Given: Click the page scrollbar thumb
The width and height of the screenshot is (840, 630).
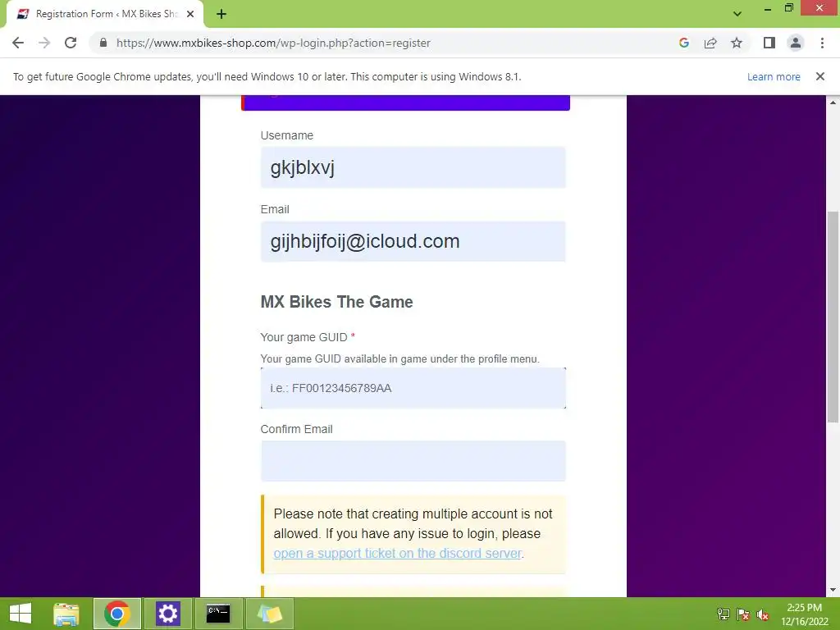Looking at the screenshot, I should pyautogui.click(x=833, y=317).
